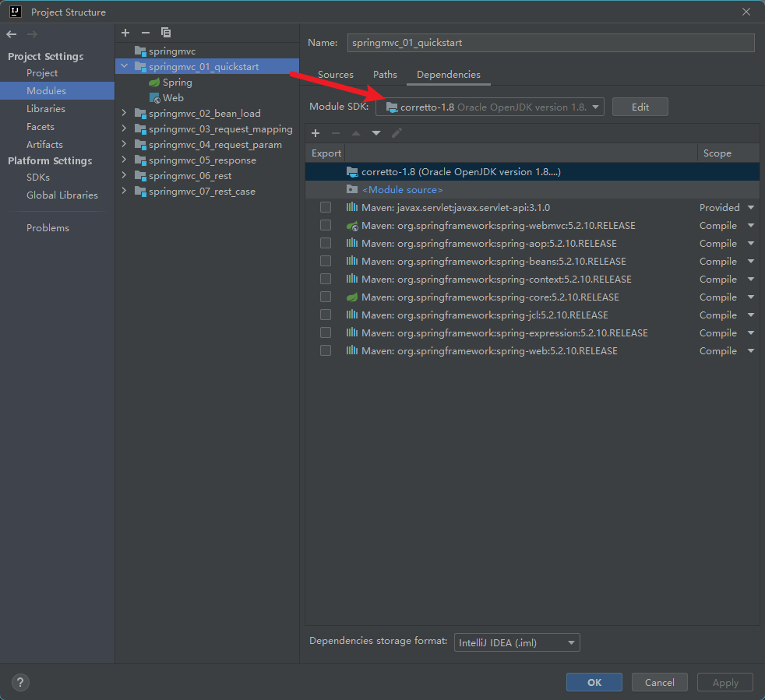The height and width of the screenshot is (700, 765).
Task: Toggle export checkbox for spring-expression
Action: (x=326, y=332)
